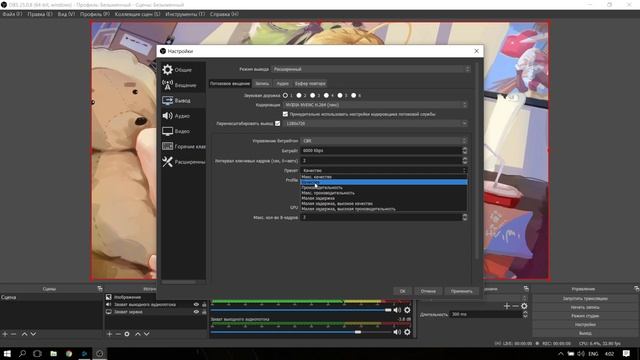Mute the upper mixer channel speaker icon
The image size is (640, 360).
pos(397,310)
